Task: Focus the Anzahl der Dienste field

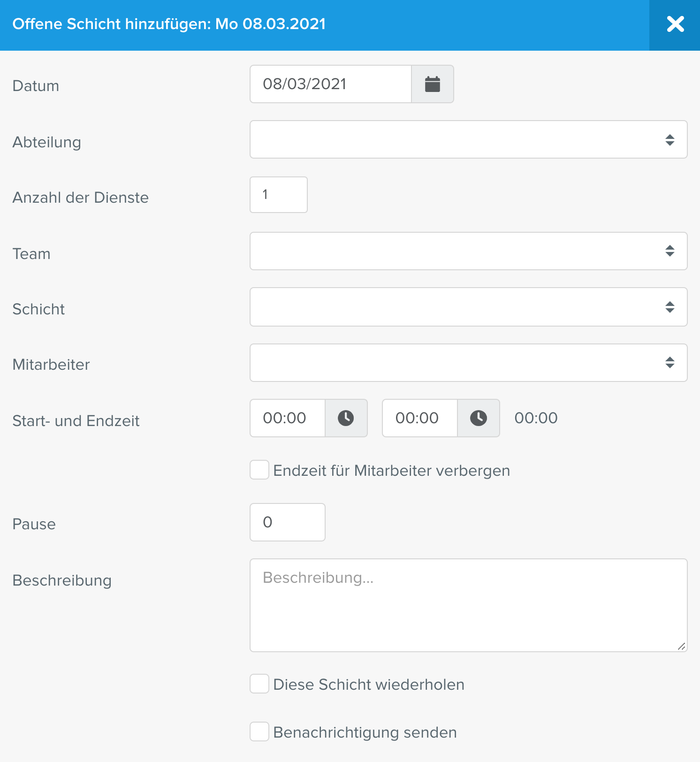Action: pos(279,195)
